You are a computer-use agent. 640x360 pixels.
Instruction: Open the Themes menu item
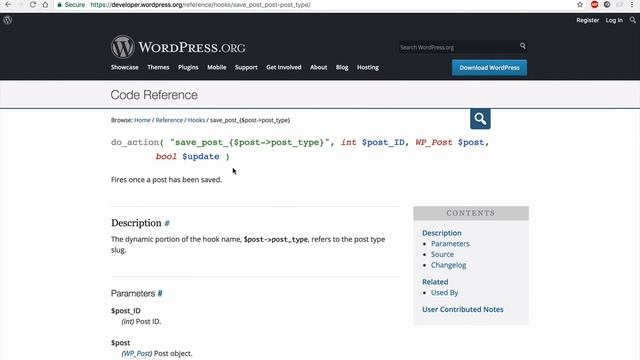click(158, 67)
